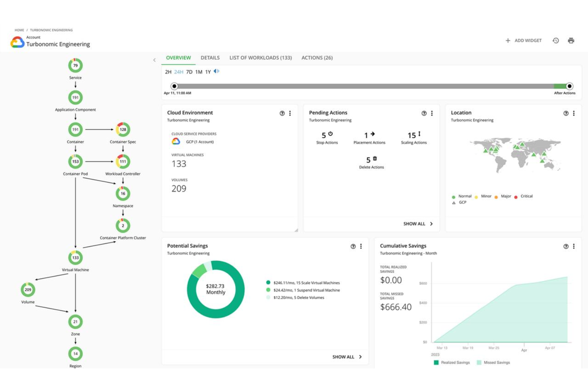The image size is (588, 392).
Task: Switch to the Overview tab
Action: pos(178,58)
